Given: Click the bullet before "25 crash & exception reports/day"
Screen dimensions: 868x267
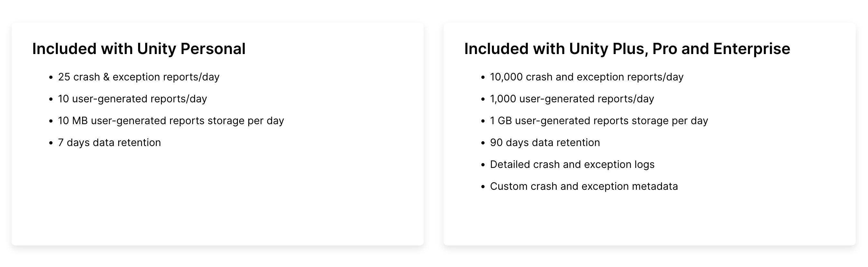Looking at the screenshot, I should pyautogui.click(x=51, y=78).
